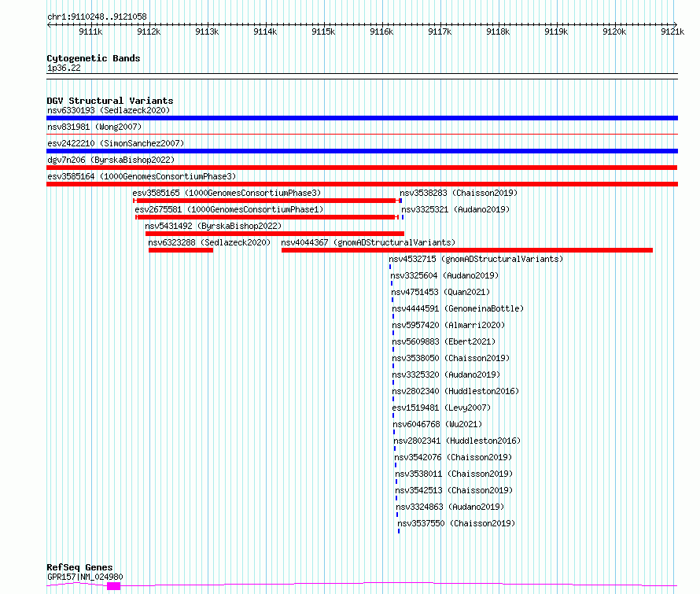Open esv1519481 (Levy2007) label
Image resolution: width=700 pixels, height=594 pixels.
coord(441,408)
